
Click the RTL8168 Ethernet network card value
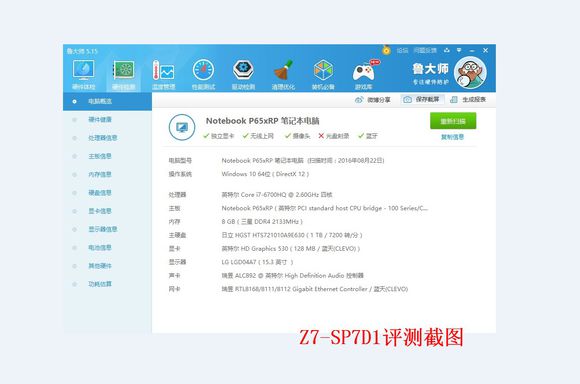click(x=315, y=289)
